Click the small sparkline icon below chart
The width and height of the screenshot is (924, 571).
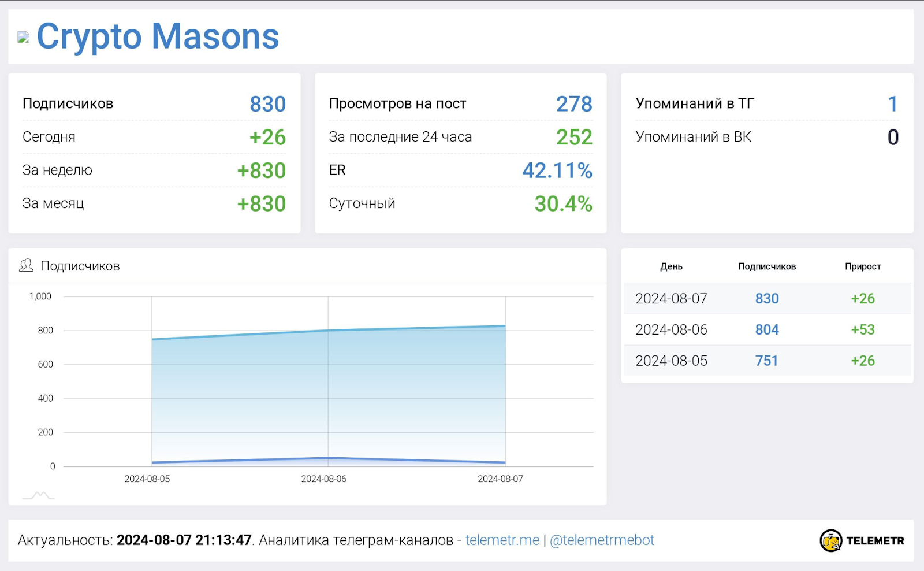tap(38, 495)
